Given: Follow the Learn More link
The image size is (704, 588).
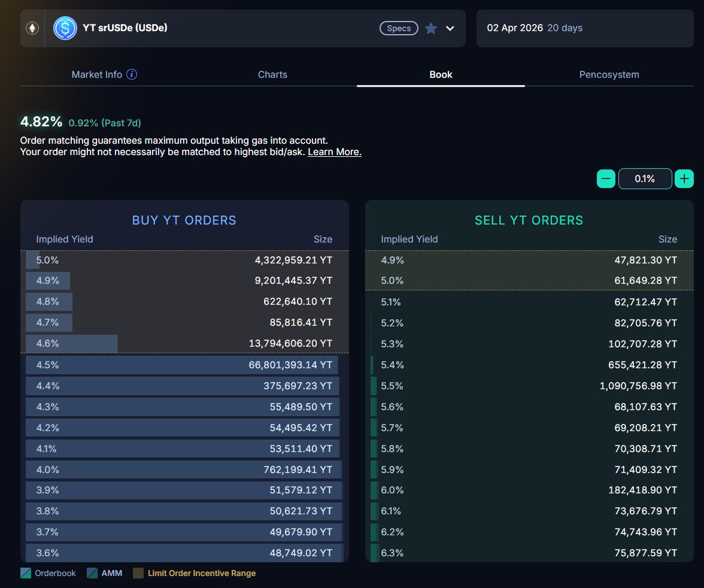Looking at the screenshot, I should coord(335,152).
